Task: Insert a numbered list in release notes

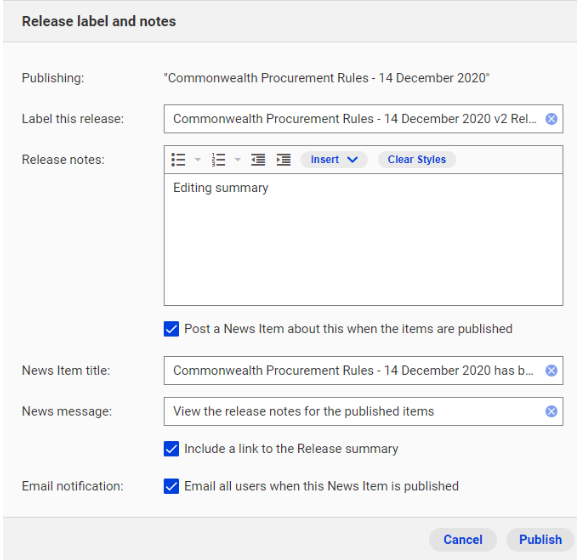Action: click(219, 160)
